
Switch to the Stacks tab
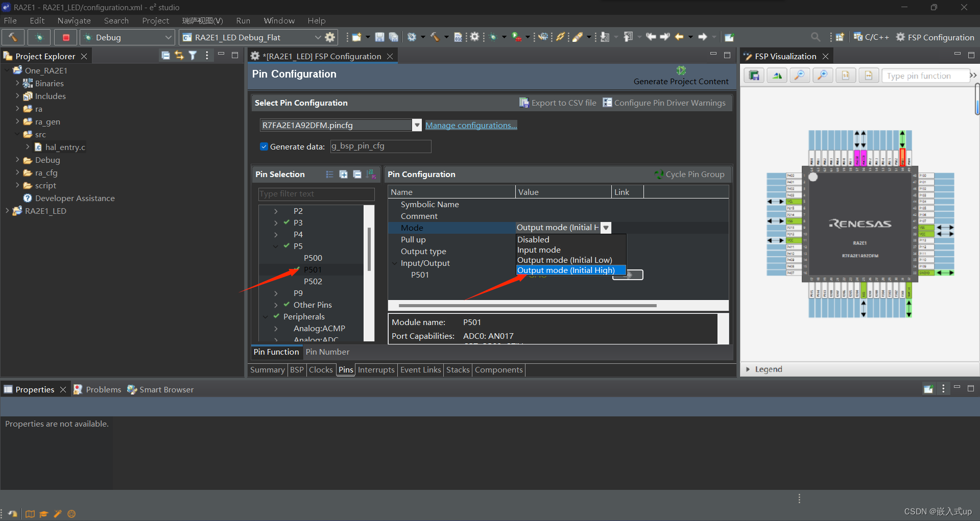click(x=458, y=369)
